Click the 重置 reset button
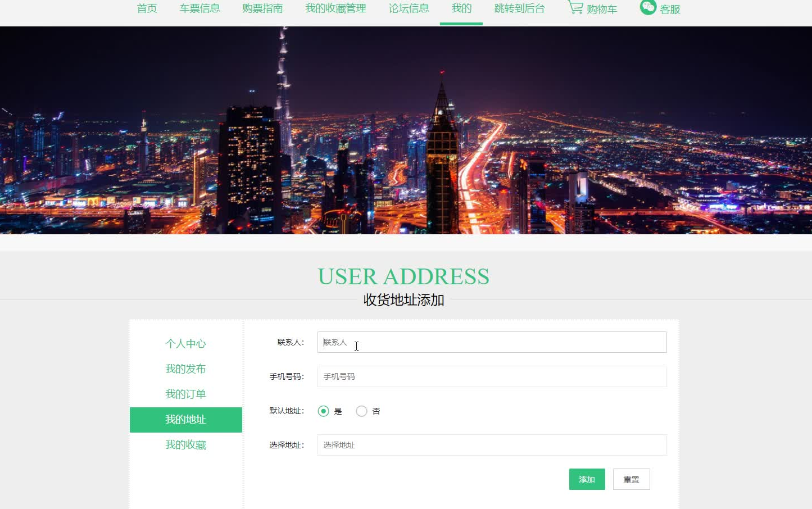This screenshot has height=509, width=812. (631, 479)
